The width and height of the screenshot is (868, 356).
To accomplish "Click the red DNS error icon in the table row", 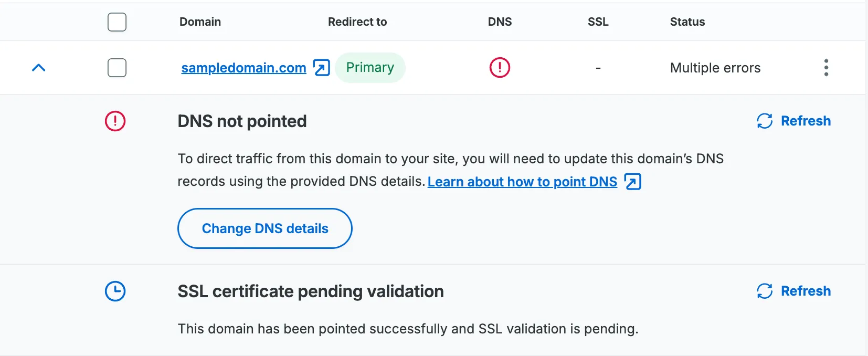I will (500, 67).
